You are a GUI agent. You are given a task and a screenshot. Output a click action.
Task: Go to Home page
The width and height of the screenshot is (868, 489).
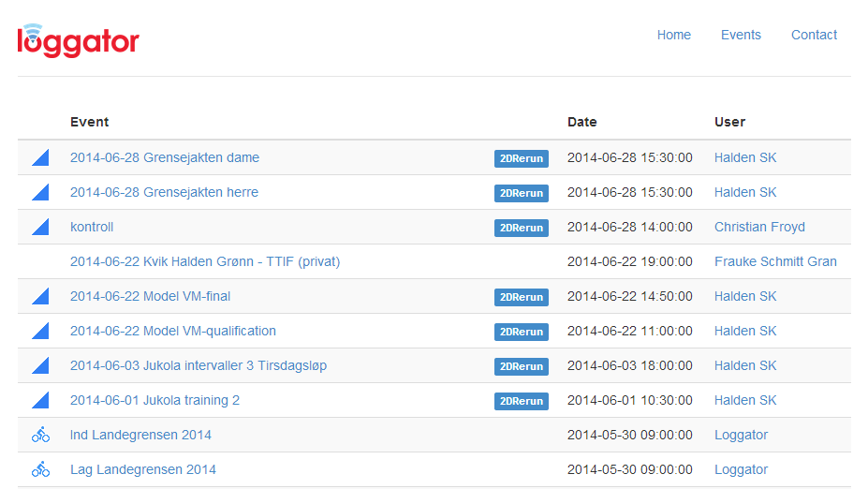673,35
